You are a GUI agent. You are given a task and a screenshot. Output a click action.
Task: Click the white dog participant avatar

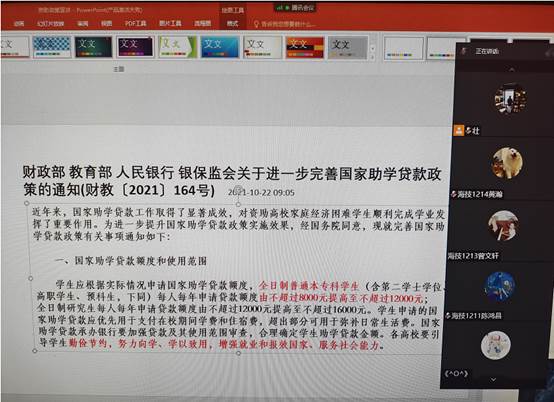[507, 163]
